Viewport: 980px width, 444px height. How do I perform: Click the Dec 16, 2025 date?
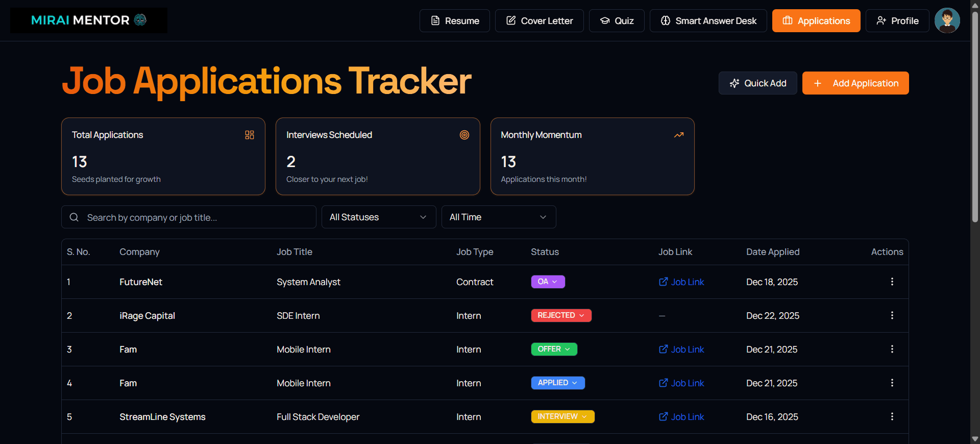coord(772,417)
